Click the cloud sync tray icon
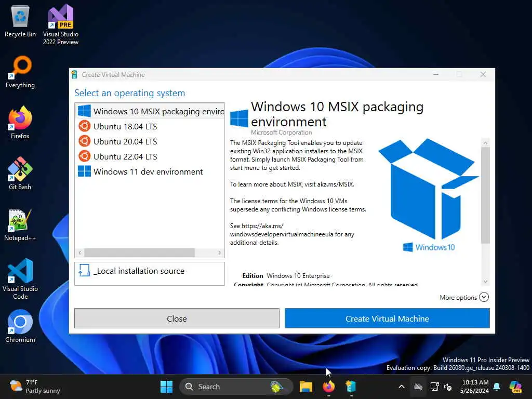 pos(418,387)
